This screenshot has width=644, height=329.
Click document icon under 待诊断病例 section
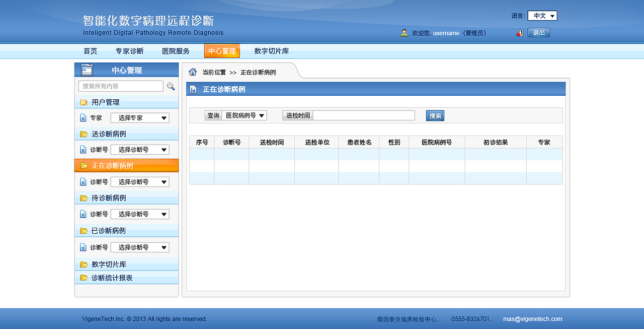pos(84,214)
